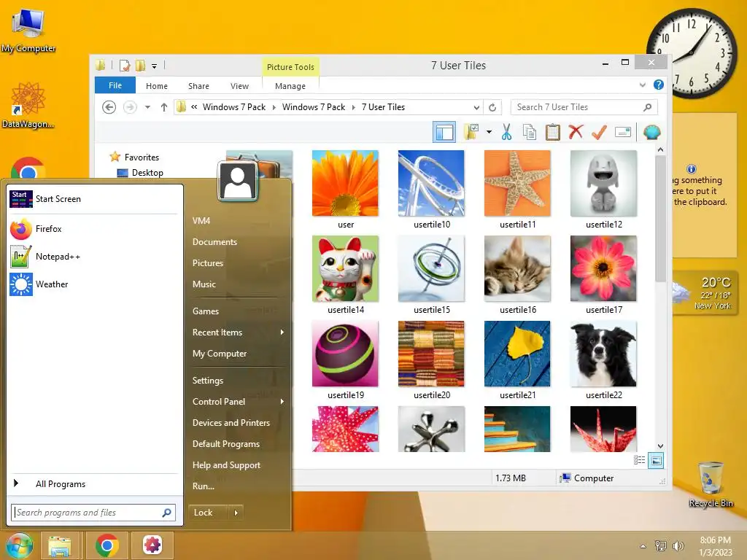Open the Explorer Help icon
747x560 pixels.
pyautogui.click(x=659, y=85)
